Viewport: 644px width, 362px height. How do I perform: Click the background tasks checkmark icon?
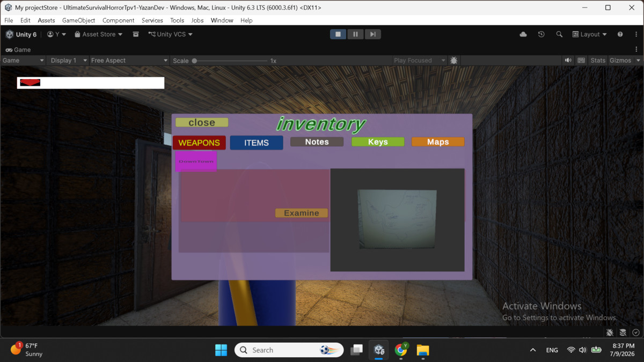[636, 333]
